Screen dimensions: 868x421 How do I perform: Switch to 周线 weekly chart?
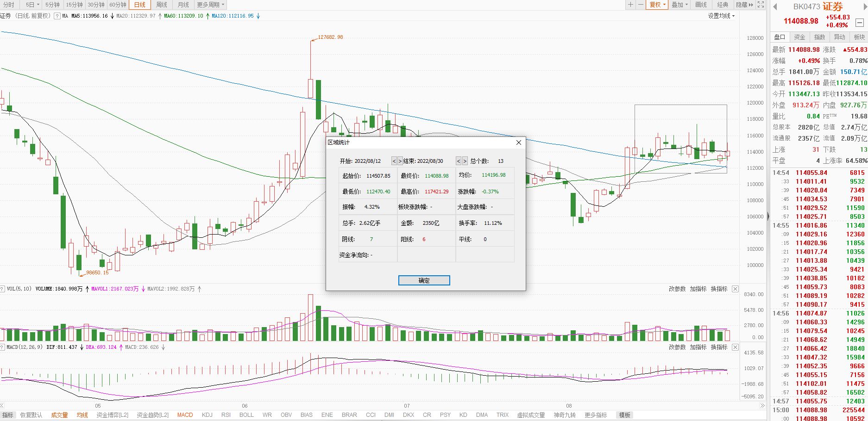[162, 5]
